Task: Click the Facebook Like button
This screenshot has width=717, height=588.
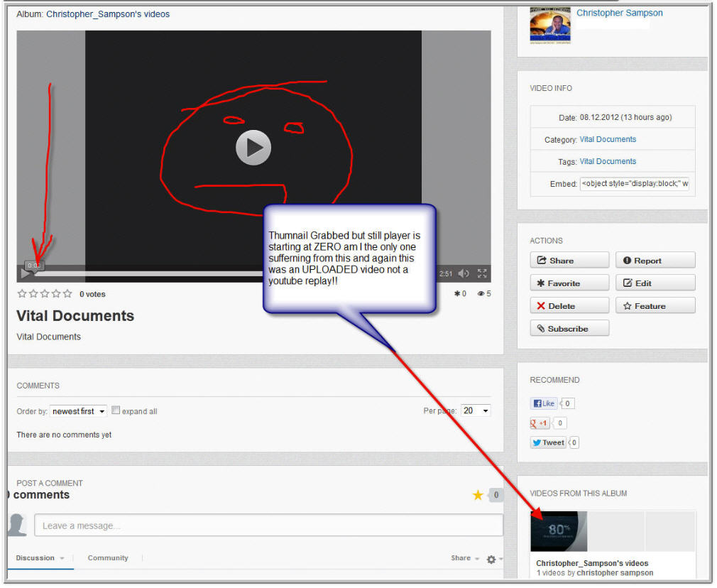Action: (544, 403)
